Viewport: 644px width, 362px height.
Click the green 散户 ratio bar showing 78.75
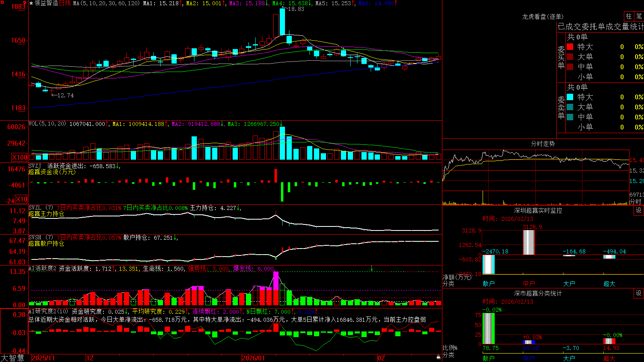pos(489,329)
